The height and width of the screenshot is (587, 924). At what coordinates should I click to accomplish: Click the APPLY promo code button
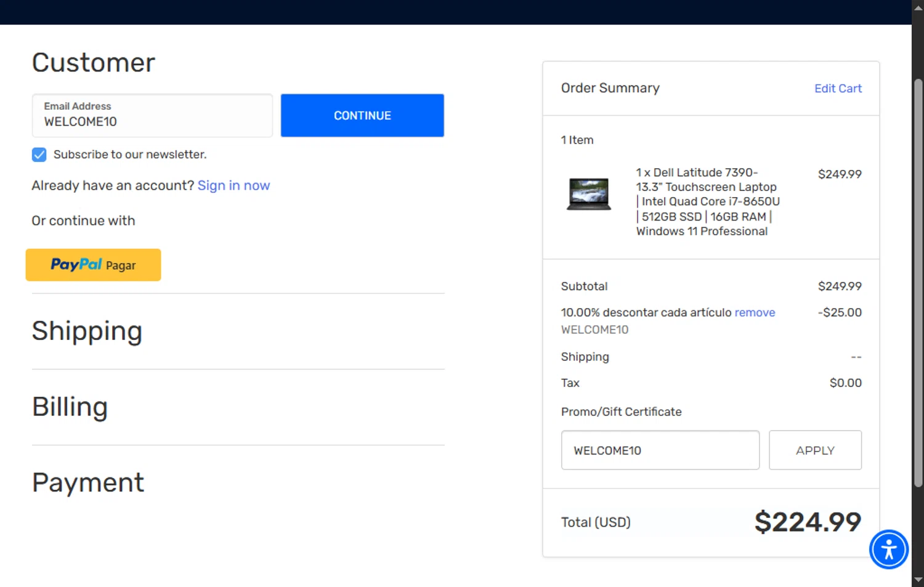815,450
